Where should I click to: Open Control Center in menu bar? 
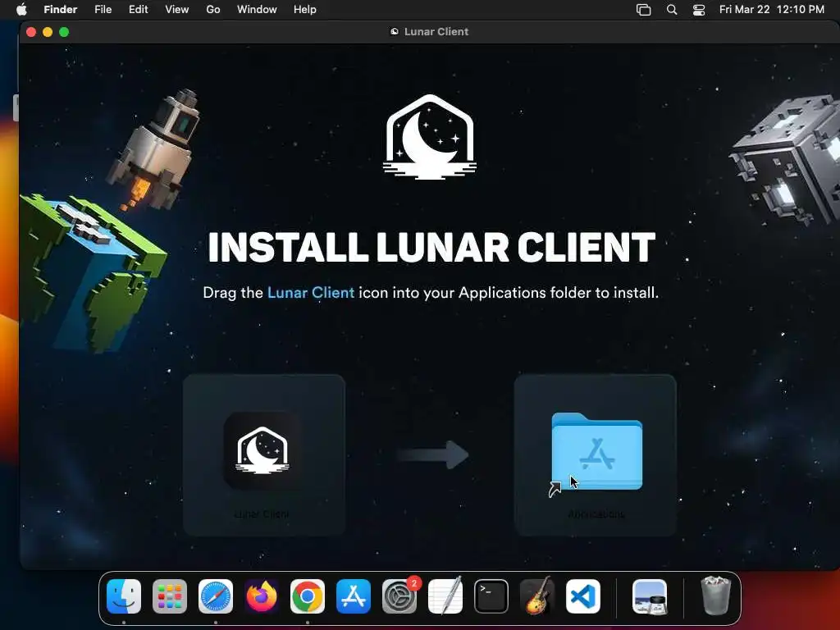click(699, 10)
